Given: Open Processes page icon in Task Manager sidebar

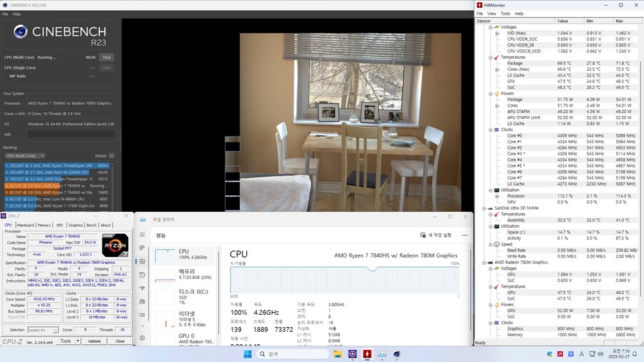Looking at the screenshot, I should click(x=142, y=248).
